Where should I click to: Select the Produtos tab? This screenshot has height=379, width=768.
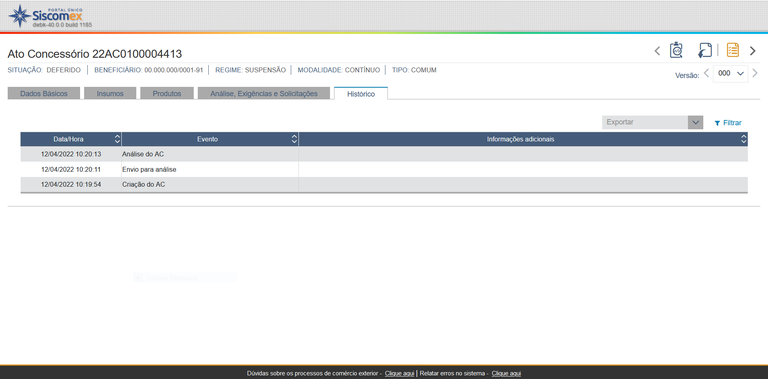coord(167,94)
